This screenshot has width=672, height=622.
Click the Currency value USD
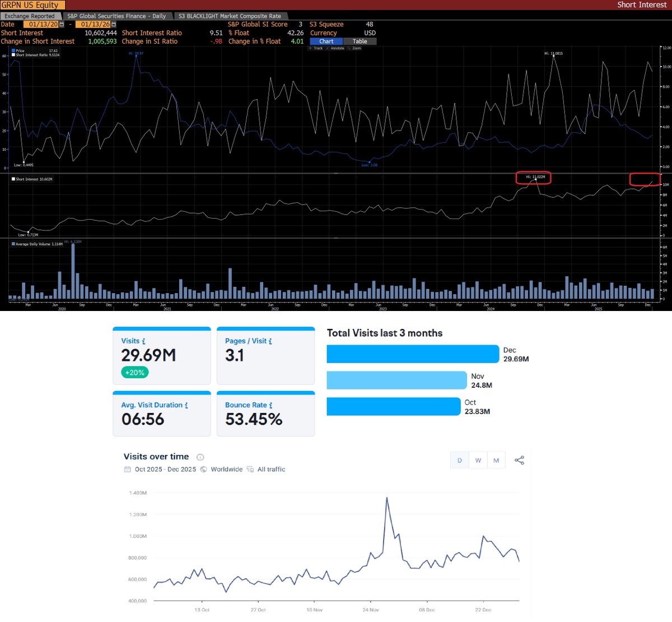(x=370, y=33)
